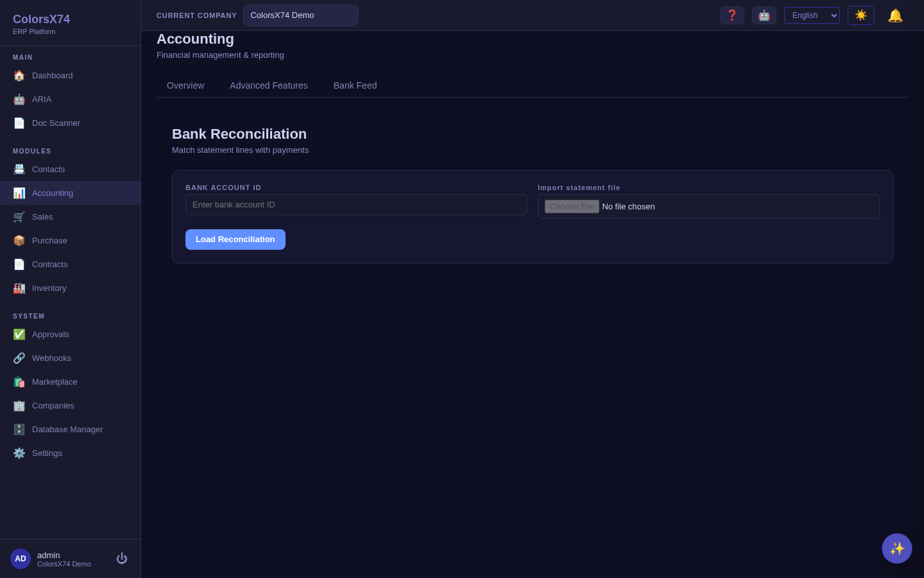Viewport: 924px width, 578px height.
Task: Open the Companies menu entry
Action: click(x=71, y=406)
